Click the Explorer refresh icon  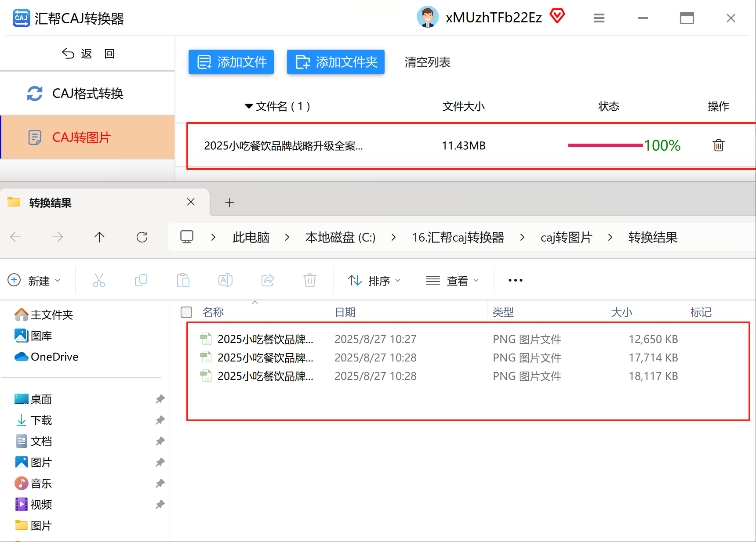click(142, 237)
